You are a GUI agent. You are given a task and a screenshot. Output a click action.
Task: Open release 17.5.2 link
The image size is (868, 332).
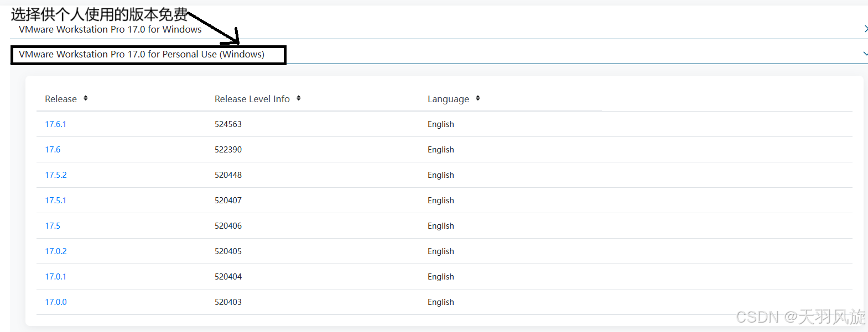56,175
